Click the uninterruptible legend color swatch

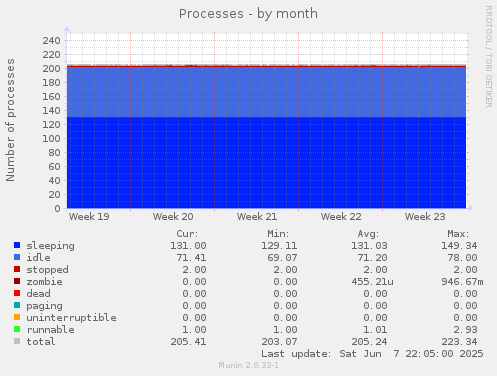point(17,317)
